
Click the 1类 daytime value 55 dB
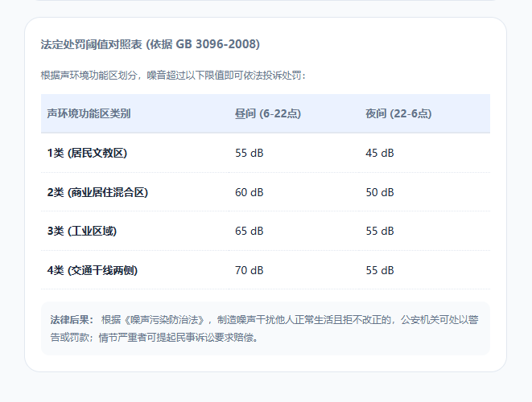249,153
